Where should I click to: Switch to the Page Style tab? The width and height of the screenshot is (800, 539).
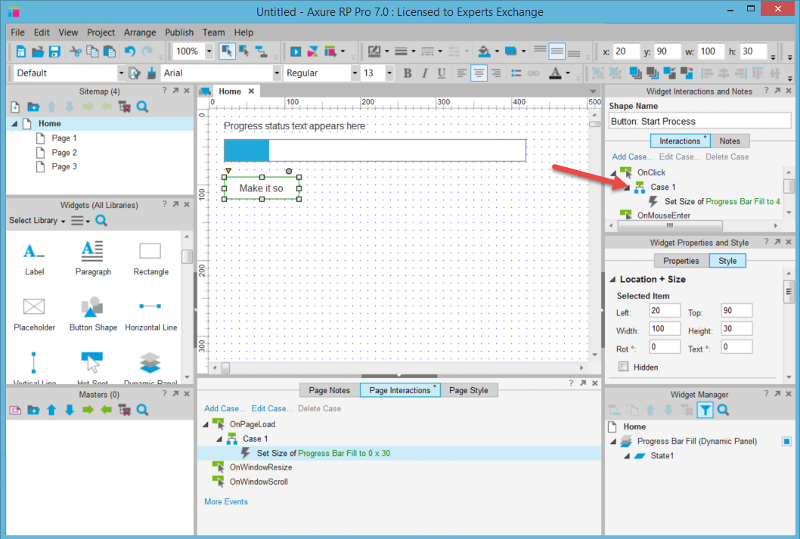click(467, 390)
